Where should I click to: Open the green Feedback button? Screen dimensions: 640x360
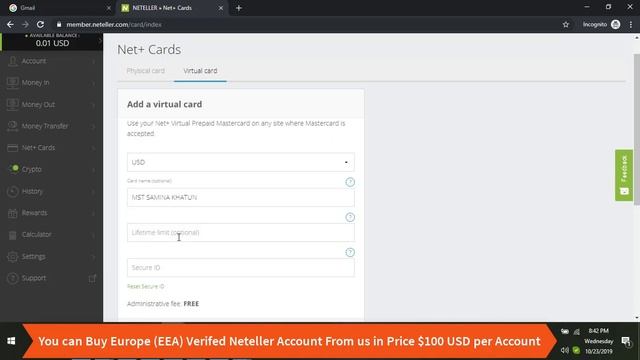624,175
